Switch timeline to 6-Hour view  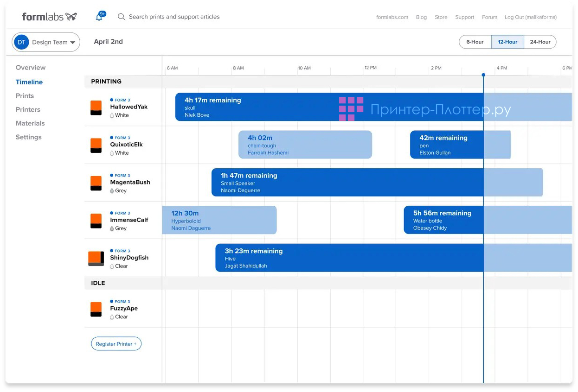click(x=475, y=42)
